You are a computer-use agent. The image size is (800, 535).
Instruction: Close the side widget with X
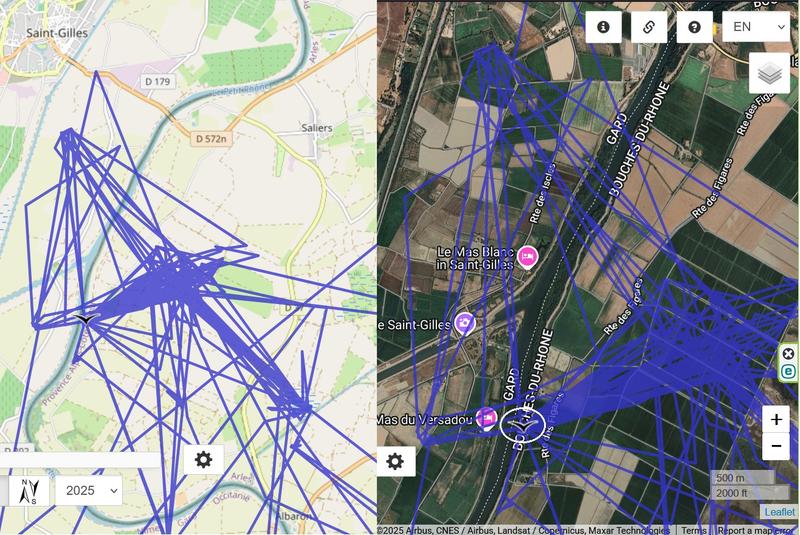(788, 353)
